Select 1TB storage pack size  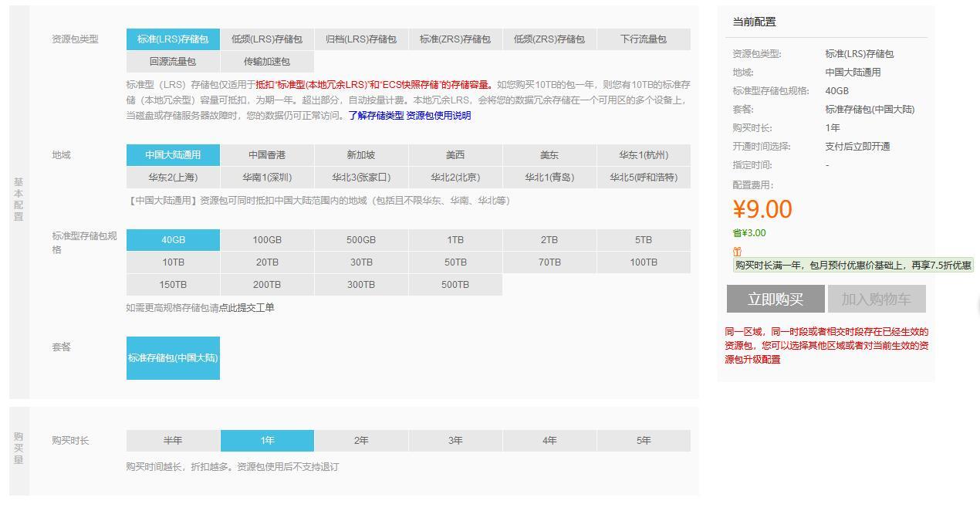pos(455,239)
